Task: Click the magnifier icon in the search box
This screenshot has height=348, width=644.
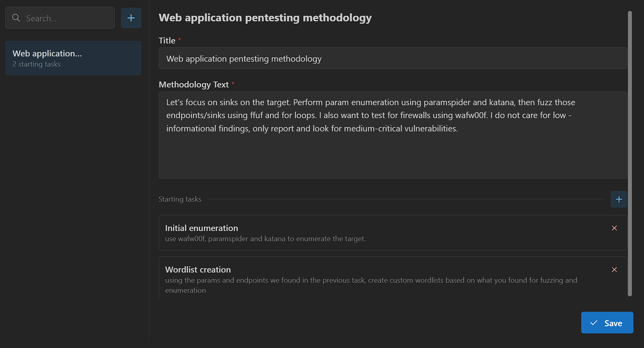Action: click(x=16, y=18)
